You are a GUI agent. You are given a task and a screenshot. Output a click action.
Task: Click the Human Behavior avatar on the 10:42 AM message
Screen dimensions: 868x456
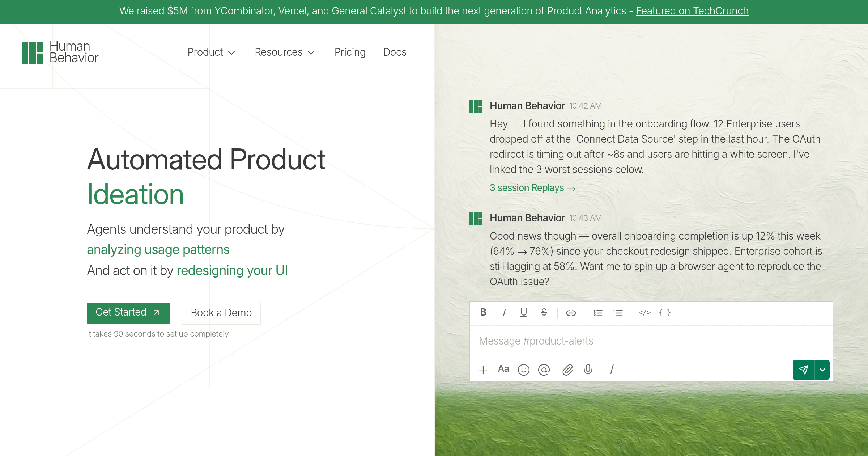tap(476, 107)
